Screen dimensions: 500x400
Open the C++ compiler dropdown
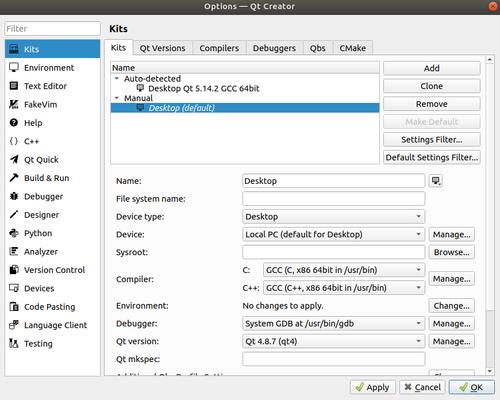pyautogui.click(x=344, y=288)
